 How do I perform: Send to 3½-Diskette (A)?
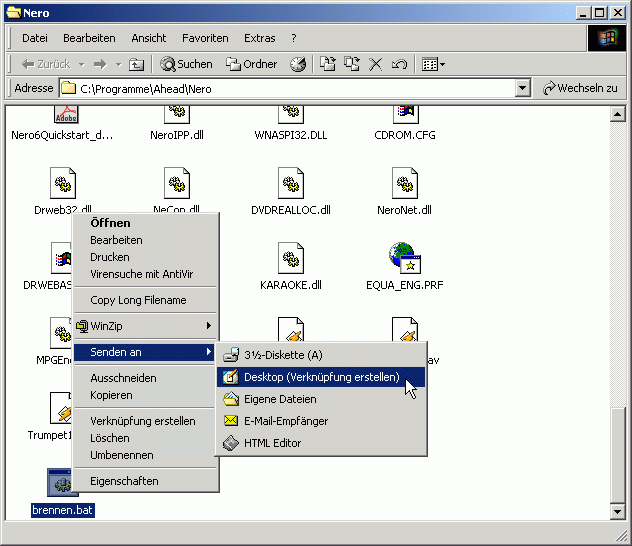coord(321,355)
